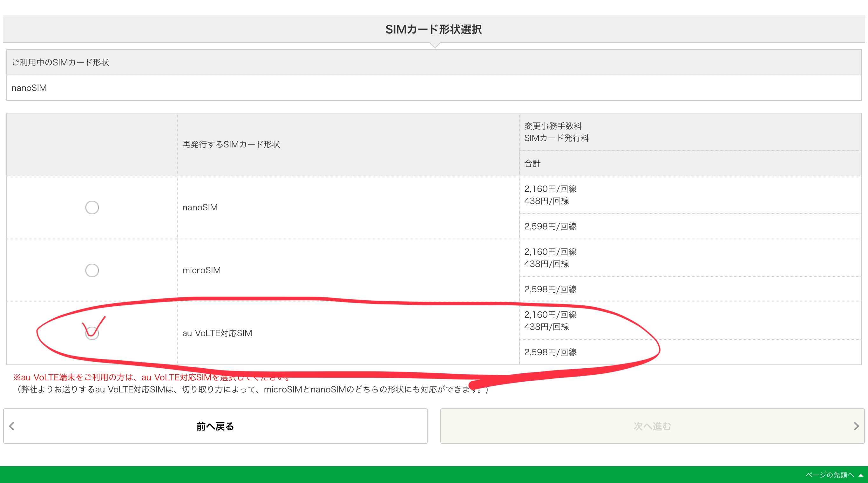Click the nanoSIM label in reissue table
This screenshot has height=483, width=868.
click(x=200, y=207)
